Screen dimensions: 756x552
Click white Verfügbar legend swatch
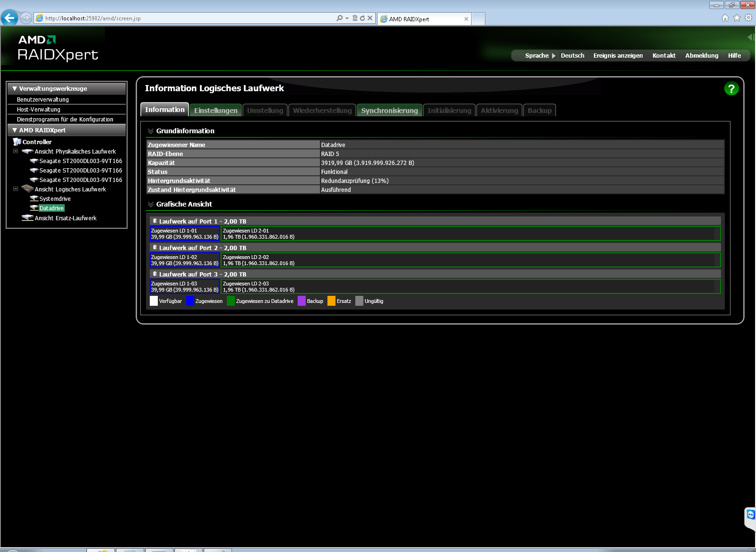tap(154, 301)
